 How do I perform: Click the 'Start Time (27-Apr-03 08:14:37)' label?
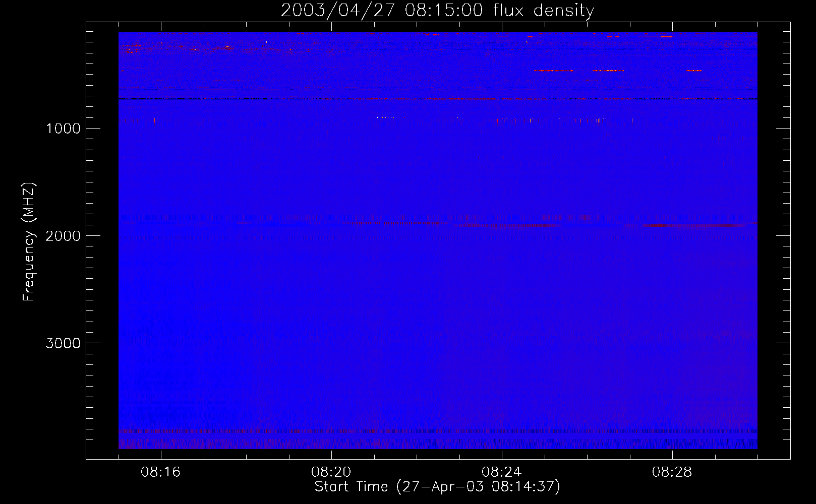437,487
